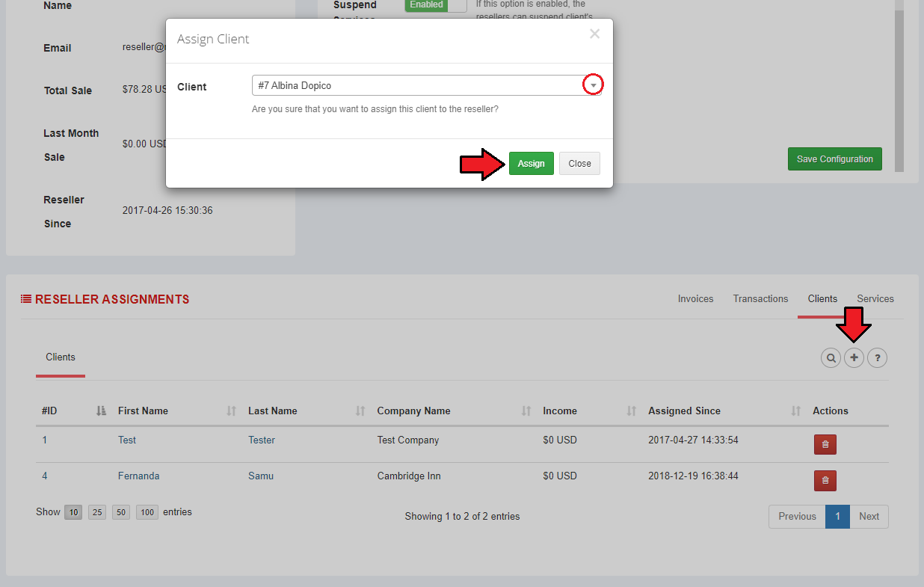Open client ID 4 link

[45, 476]
